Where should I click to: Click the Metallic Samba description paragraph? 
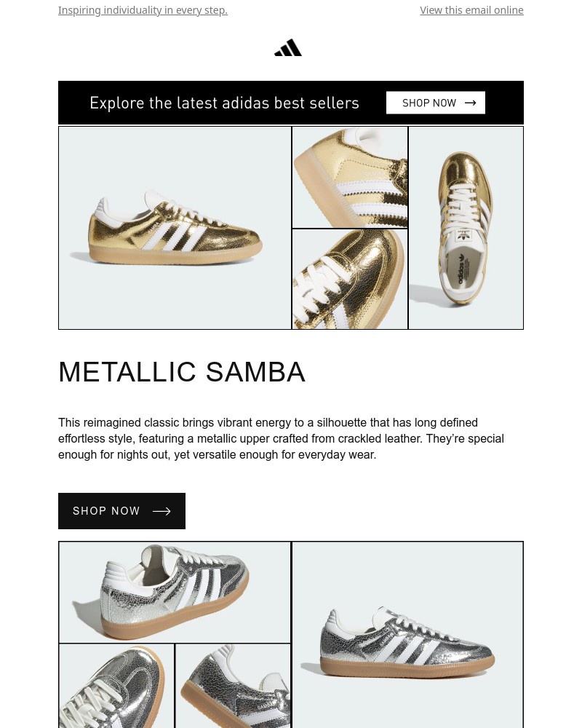(281, 438)
